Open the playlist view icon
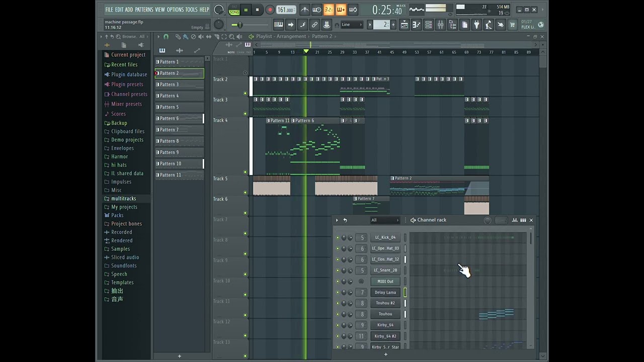 404,25
